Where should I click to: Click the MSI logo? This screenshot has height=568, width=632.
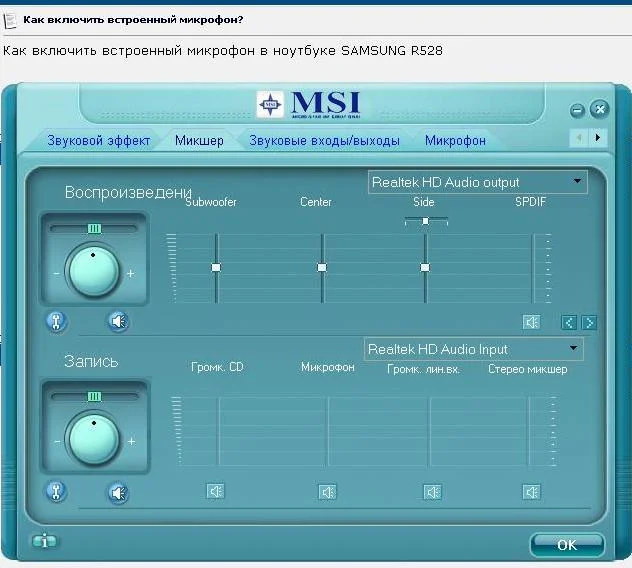coord(310,103)
